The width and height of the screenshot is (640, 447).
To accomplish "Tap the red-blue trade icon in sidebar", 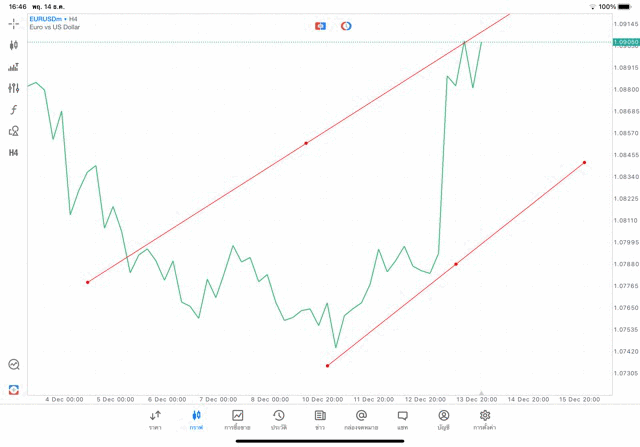I will click(14, 389).
